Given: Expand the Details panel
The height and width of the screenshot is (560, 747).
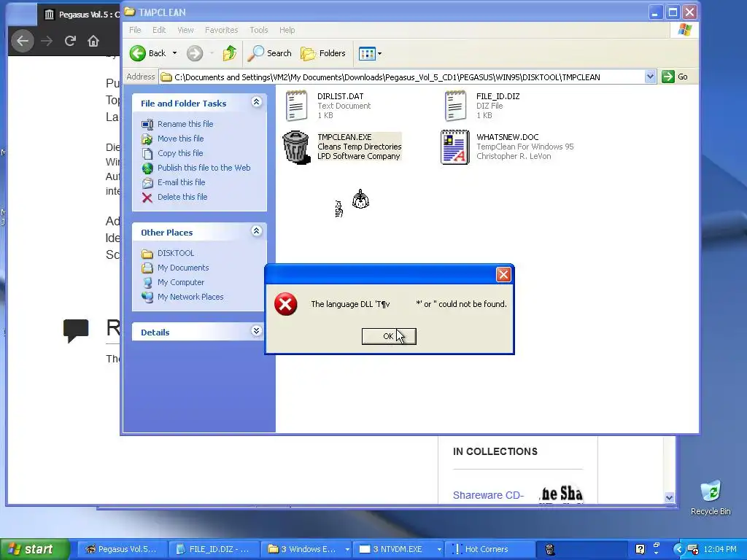Looking at the screenshot, I should coord(256,330).
